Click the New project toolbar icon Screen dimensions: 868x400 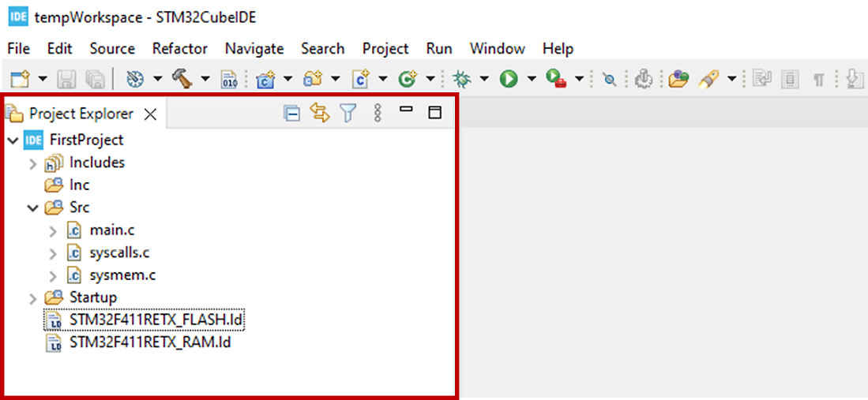tap(21, 79)
